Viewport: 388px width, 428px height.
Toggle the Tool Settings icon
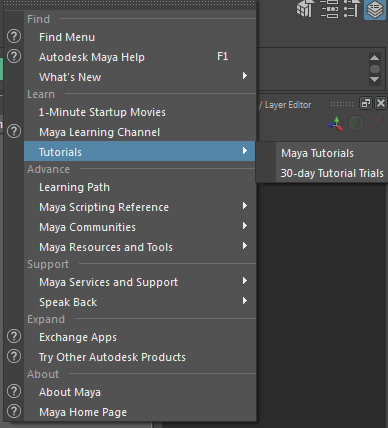coord(352,9)
